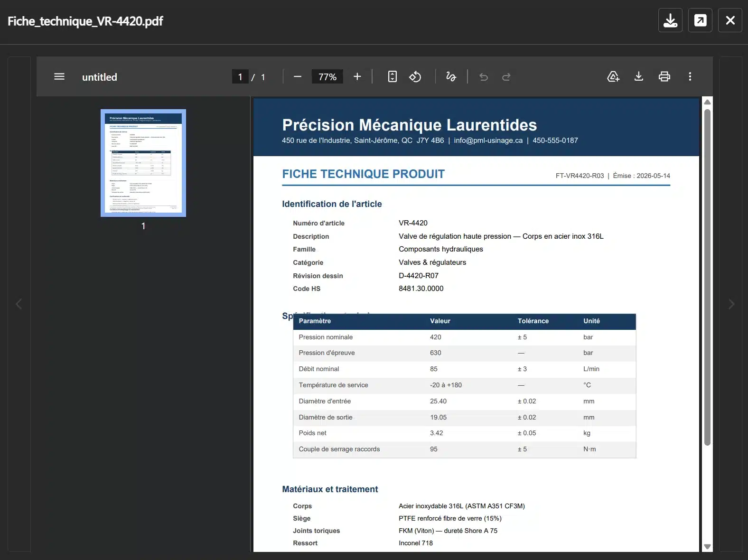Viewport: 748px width, 560px height.
Task: Select the draw annotation tool
Action: 451,76
